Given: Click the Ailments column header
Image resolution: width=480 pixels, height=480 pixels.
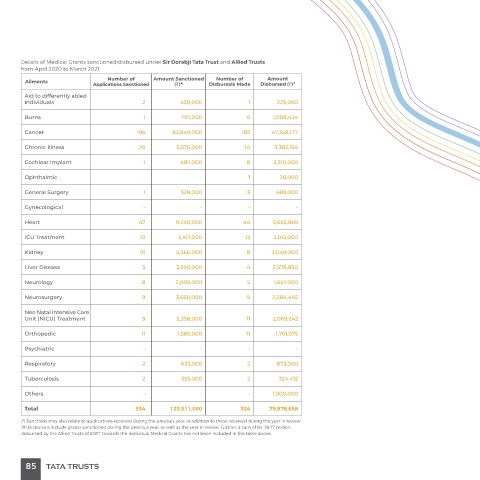Looking at the screenshot, I should pos(36,82).
